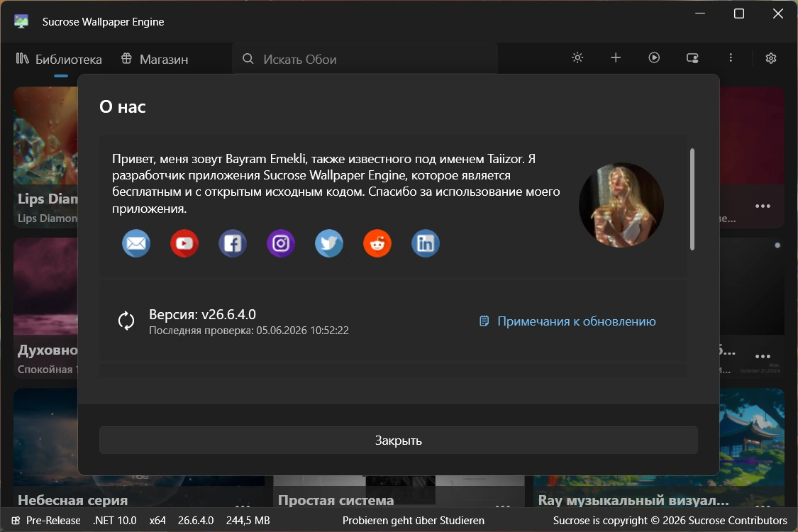The image size is (798, 532).
Task: Click the search magnifier icon
Action: (248, 59)
